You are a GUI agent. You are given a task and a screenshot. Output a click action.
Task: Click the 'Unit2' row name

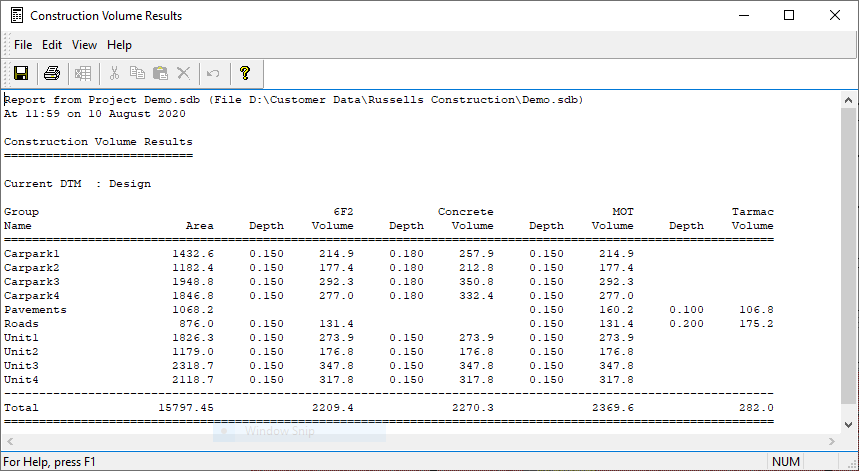[21, 352]
